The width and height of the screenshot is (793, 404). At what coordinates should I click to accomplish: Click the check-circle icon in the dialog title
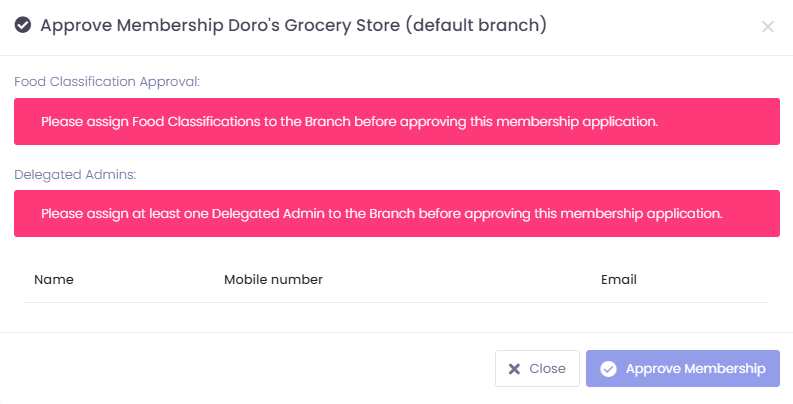pos(23,25)
